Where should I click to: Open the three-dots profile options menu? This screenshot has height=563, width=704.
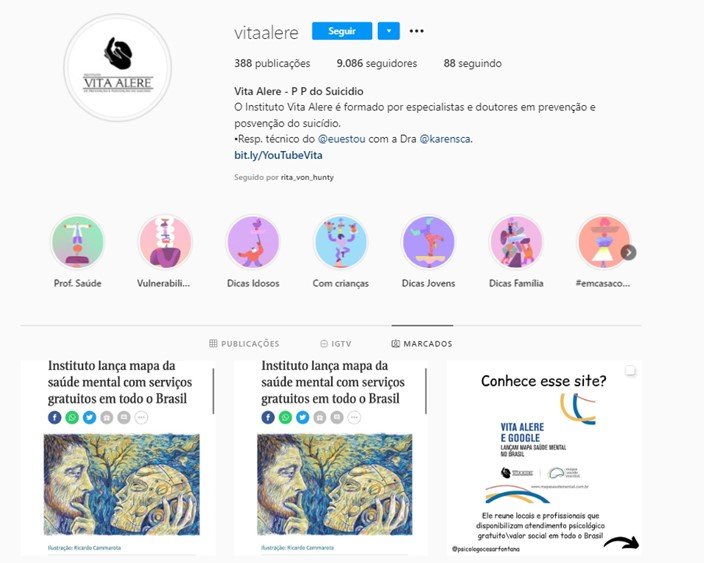coord(416,31)
